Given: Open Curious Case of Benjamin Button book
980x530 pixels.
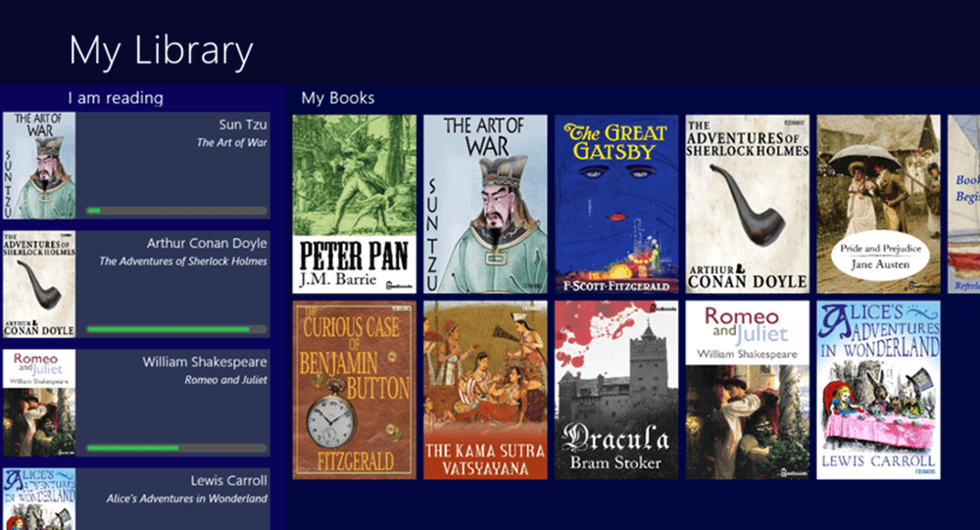Looking at the screenshot, I should [355, 390].
